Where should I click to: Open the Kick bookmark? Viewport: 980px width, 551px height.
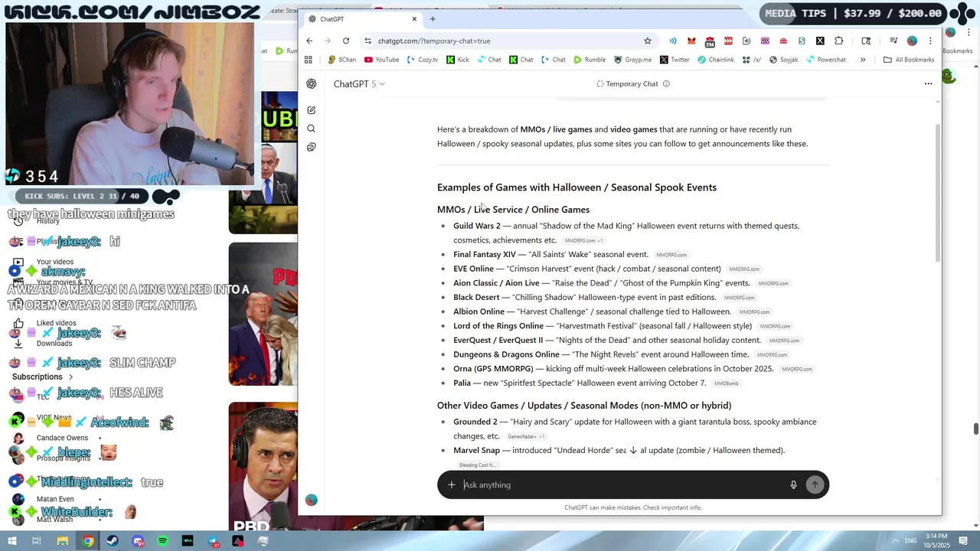(x=458, y=60)
